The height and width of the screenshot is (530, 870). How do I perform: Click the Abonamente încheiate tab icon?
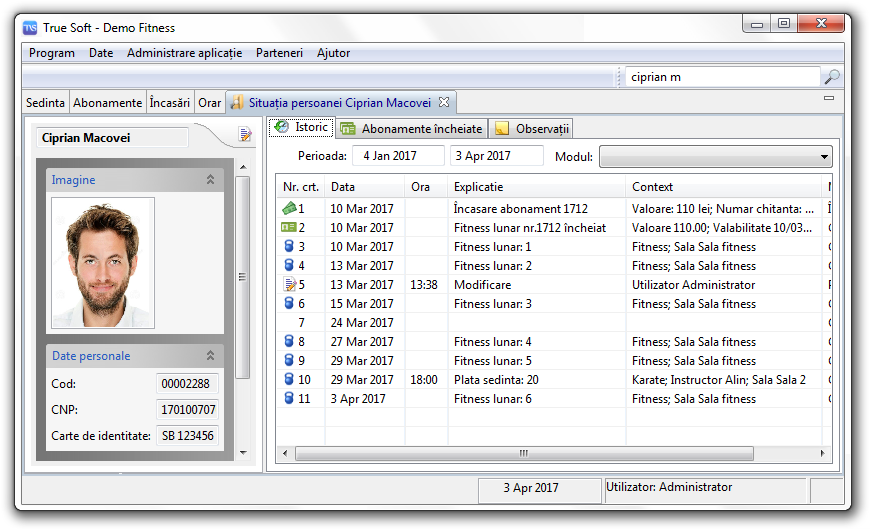[348, 129]
